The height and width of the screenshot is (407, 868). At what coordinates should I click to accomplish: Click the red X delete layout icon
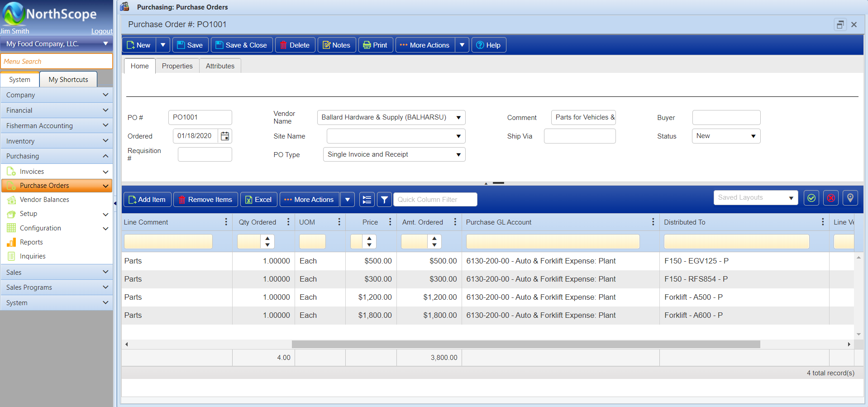831,198
